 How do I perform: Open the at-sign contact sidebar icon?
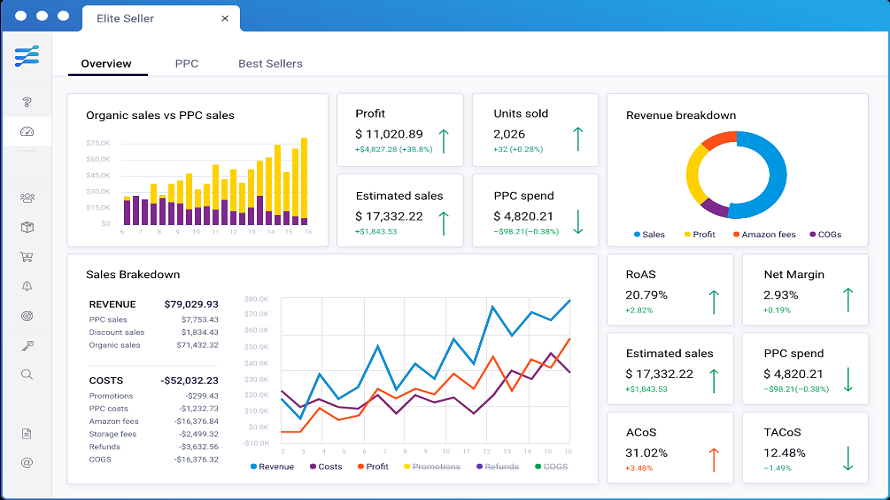point(27,463)
